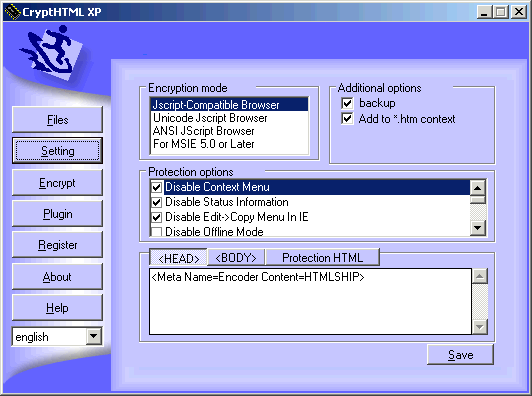Open the Protection HTML tab
Screen dimensions: 532x396
click(322, 258)
